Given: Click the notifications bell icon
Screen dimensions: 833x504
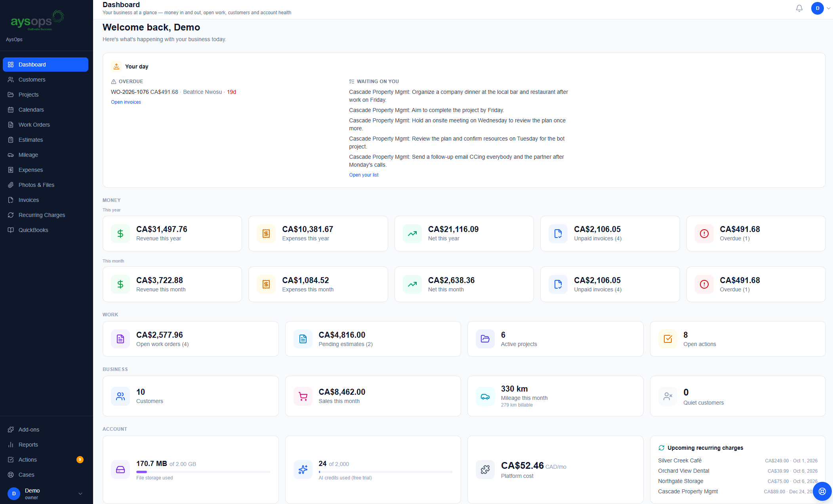Looking at the screenshot, I should pyautogui.click(x=799, y=8).
